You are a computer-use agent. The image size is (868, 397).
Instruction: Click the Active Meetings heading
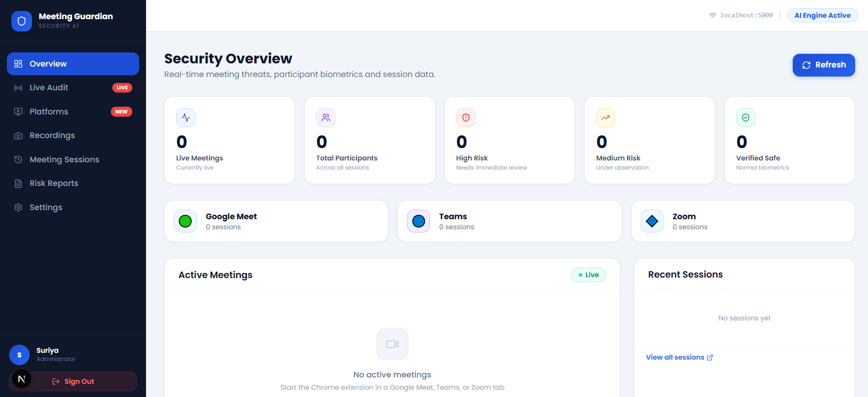[215, 275]
